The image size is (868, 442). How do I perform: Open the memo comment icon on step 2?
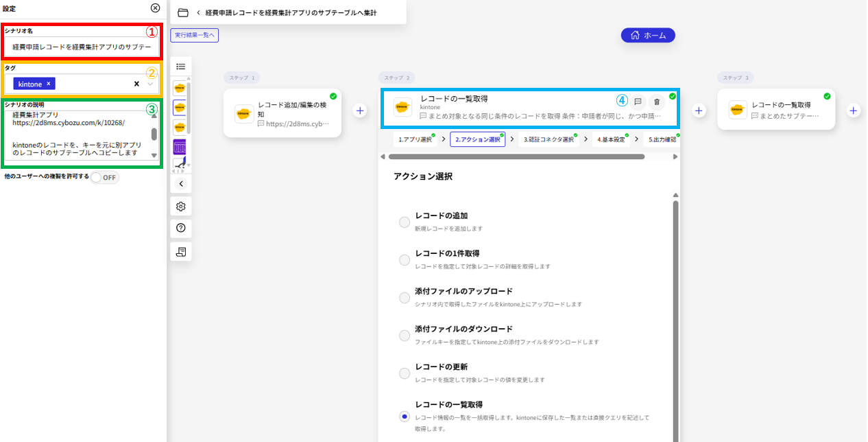638,102
